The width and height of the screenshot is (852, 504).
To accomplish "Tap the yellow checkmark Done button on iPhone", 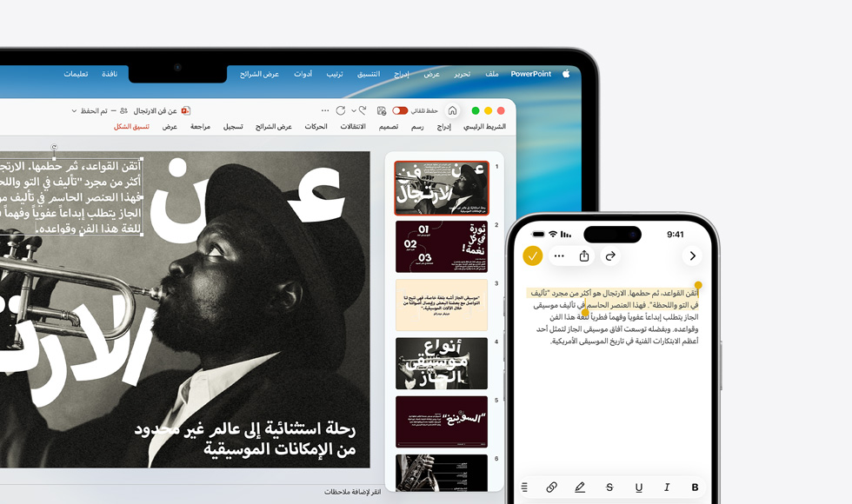I will click(533, 256).
